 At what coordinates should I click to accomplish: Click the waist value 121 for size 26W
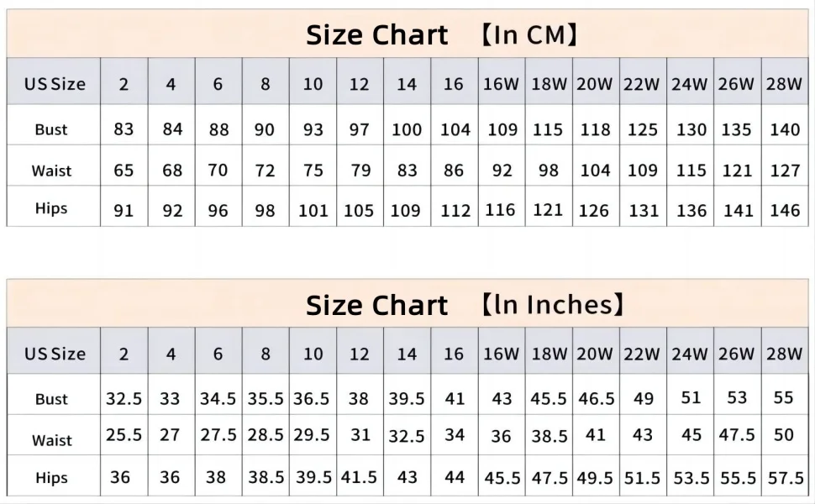pos(738,171)
